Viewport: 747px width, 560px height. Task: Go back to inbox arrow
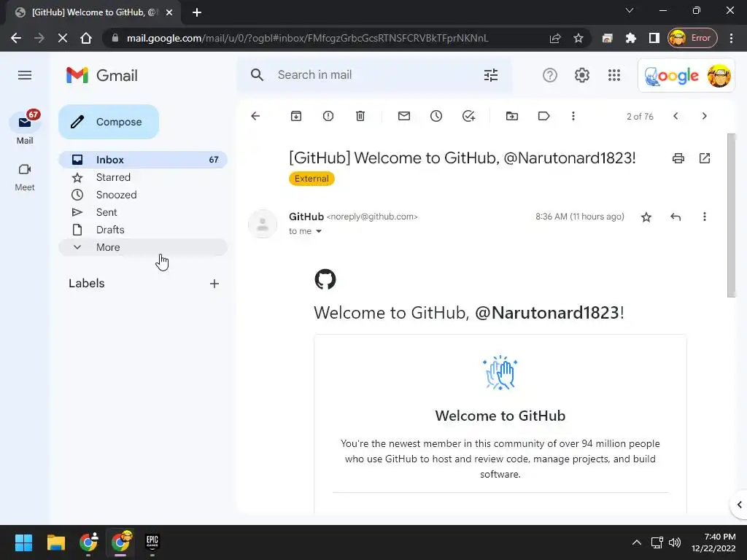[255, 116]
